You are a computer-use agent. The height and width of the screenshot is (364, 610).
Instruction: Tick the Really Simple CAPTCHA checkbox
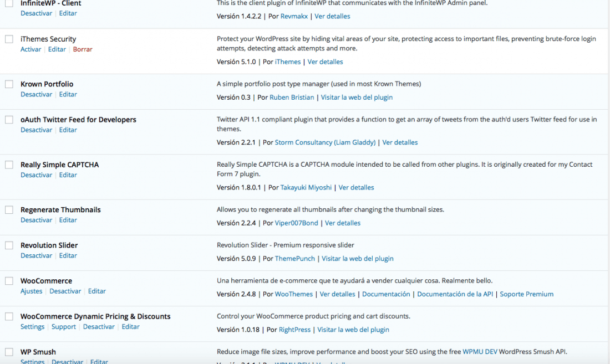tap(9, 165)
